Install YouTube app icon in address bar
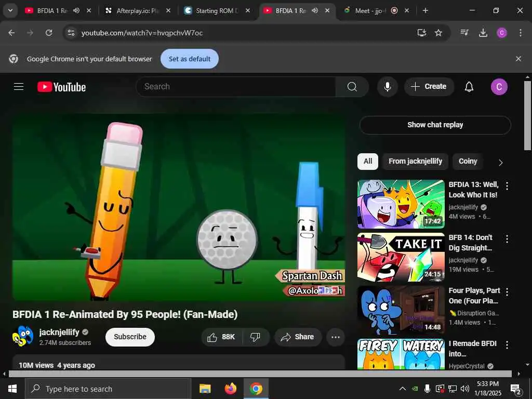532x399 pixels. [421, 33]
